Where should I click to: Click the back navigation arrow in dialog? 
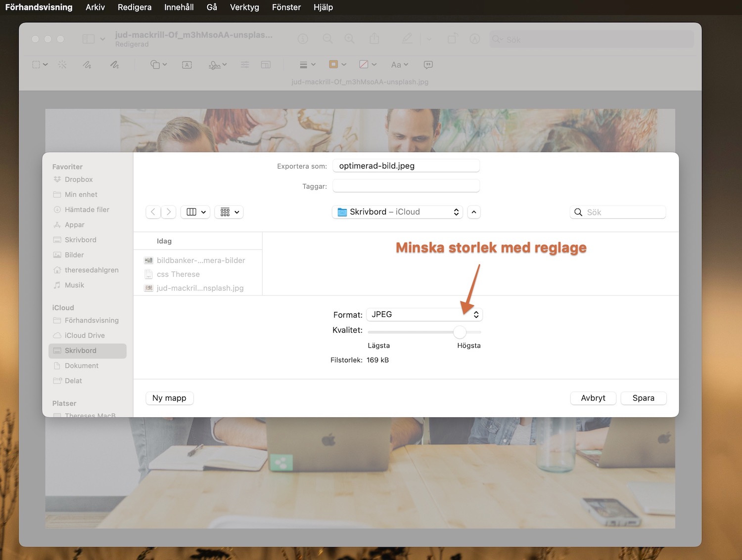153,212
